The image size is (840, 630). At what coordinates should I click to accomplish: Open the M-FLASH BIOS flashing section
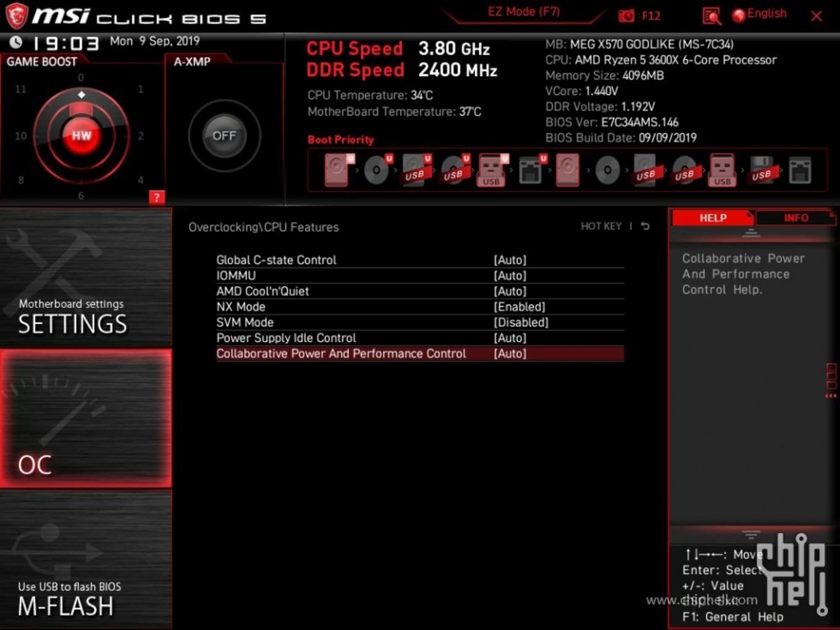point(86,560)
